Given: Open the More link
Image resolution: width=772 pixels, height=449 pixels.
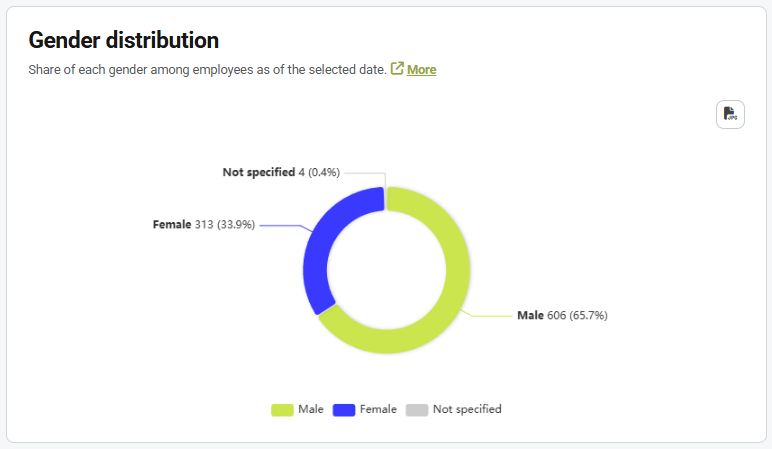Looking at the screenshot, I should [x=421, y=70].
